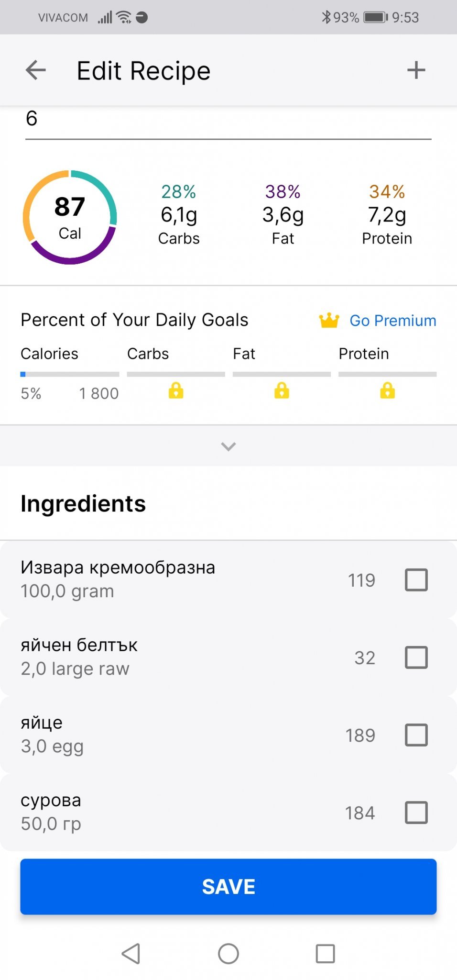Check the Извара кремообразна ingredient box
The image size is (457, 980).
(416, 580)
